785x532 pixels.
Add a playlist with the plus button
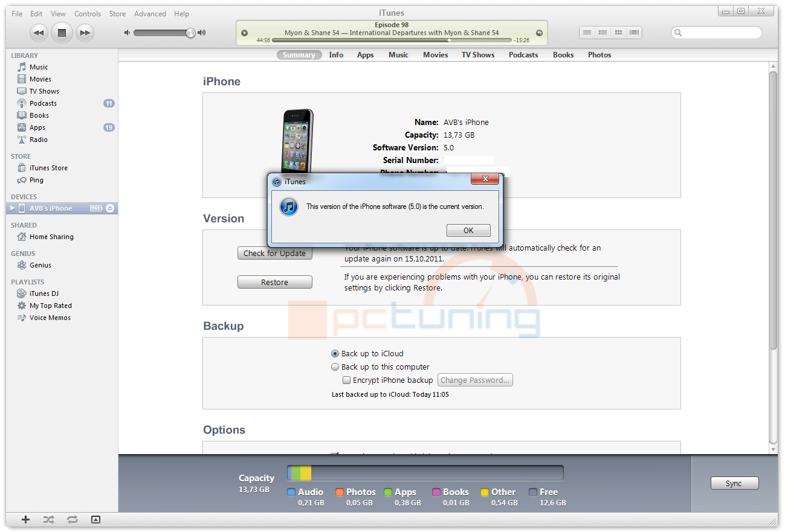[25, 519]
